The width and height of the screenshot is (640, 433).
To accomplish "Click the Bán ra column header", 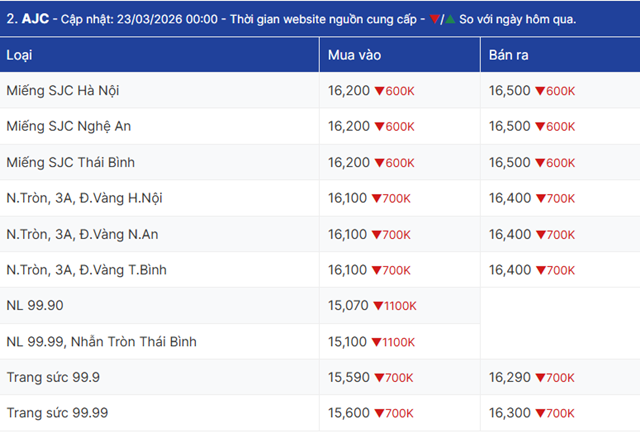I will point(509,54).
